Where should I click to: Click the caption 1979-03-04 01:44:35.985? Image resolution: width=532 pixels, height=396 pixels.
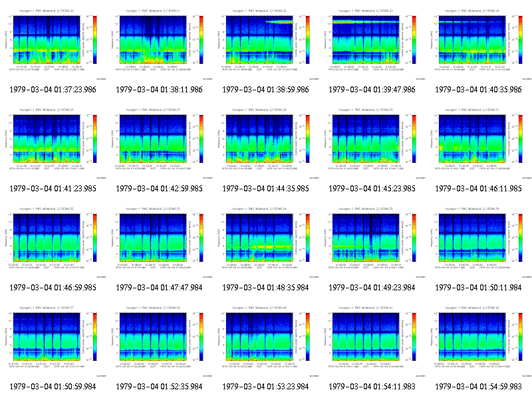tap(265, 189)
